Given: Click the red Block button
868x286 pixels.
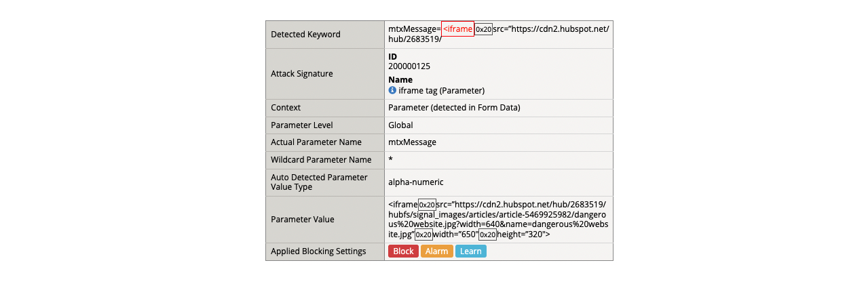Looking at the screenshot, I should point(403,251).
